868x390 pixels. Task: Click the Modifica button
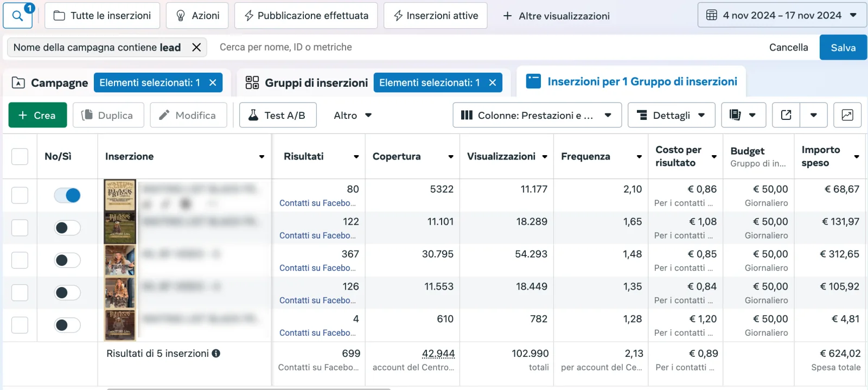click(188, 115)
